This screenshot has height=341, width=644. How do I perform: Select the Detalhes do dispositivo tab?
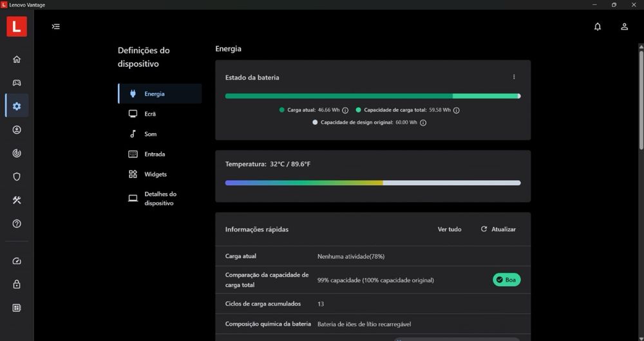[160, 199]
